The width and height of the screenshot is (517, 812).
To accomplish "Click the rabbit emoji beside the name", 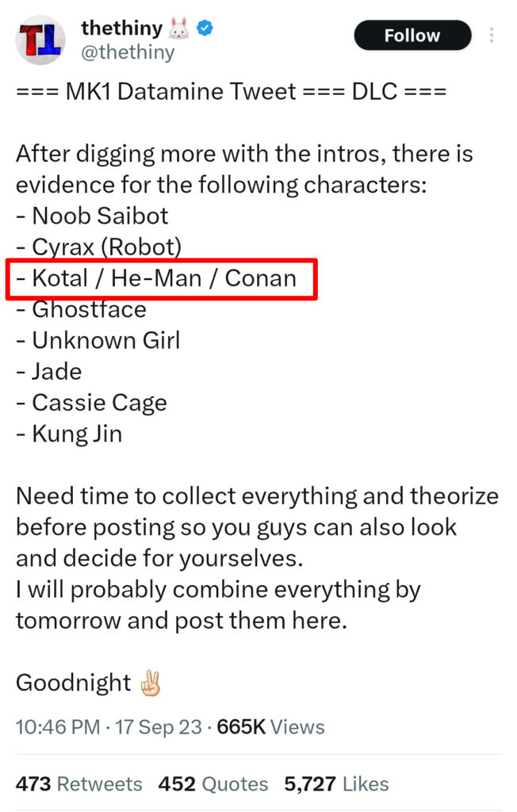I will click(178, 29).
